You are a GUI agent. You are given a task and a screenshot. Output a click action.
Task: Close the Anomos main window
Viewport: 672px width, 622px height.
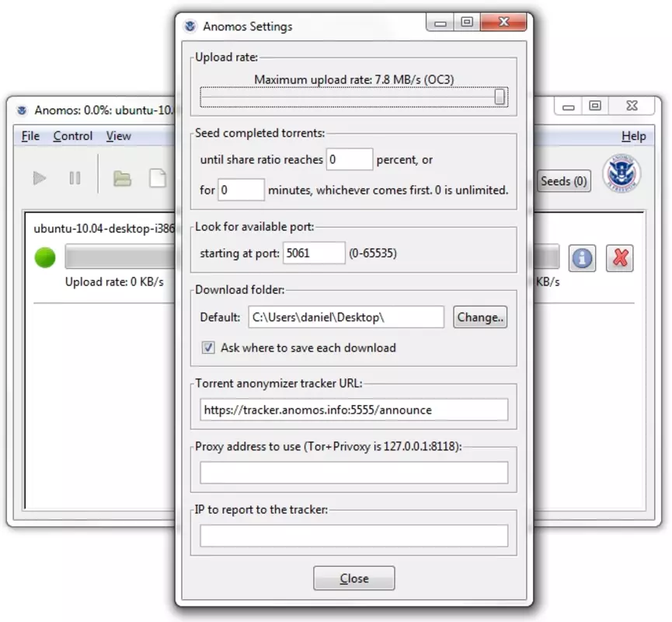coord(632,106)
